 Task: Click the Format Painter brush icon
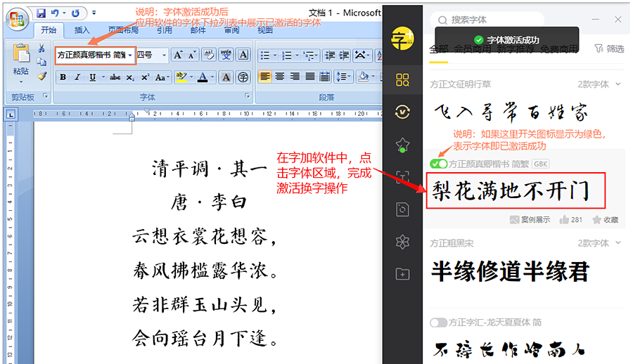click(x=41, y=75)
